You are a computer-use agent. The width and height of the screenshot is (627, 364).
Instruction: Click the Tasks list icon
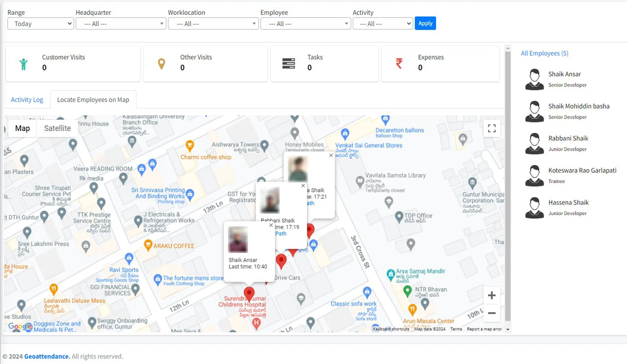(289, 63)
